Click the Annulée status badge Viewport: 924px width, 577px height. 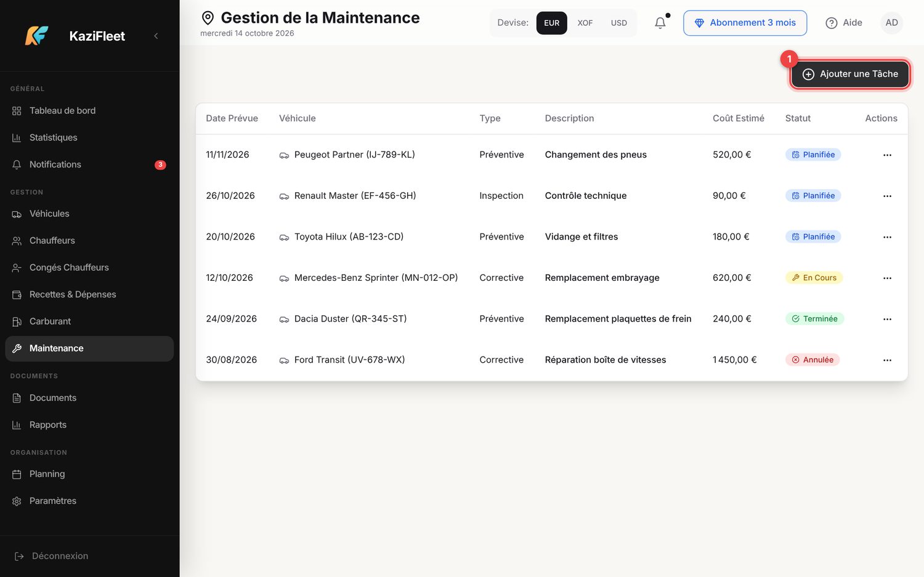point(813,360)
